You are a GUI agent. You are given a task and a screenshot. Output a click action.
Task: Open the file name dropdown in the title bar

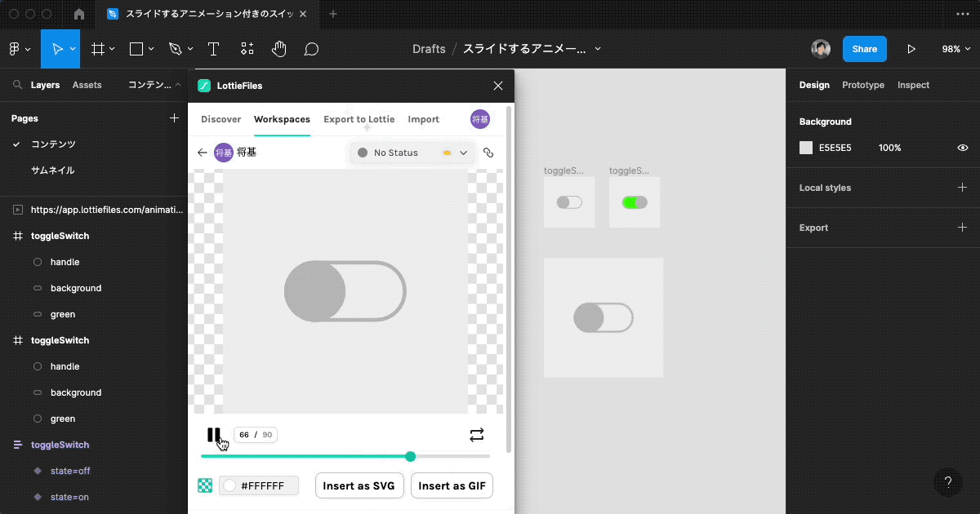click(x=597, y=49)
